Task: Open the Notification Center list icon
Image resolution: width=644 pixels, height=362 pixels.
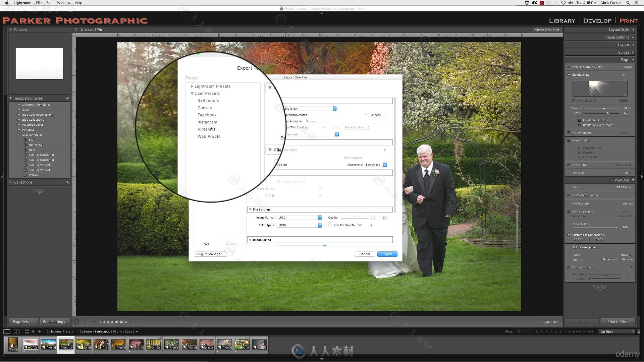Action: (636, 3)
